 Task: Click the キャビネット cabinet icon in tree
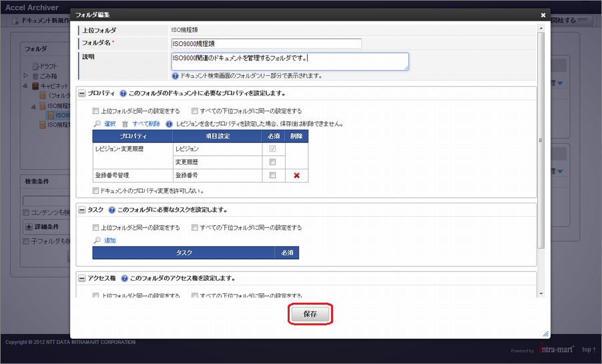tap(35, 86)
